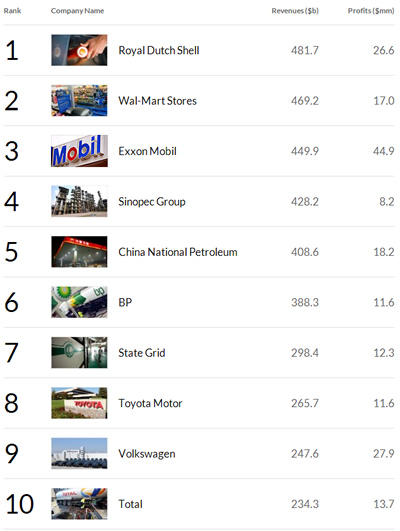Click the Rank column header
The height and width of the screenshot is (531, 400).
point(12,11)
